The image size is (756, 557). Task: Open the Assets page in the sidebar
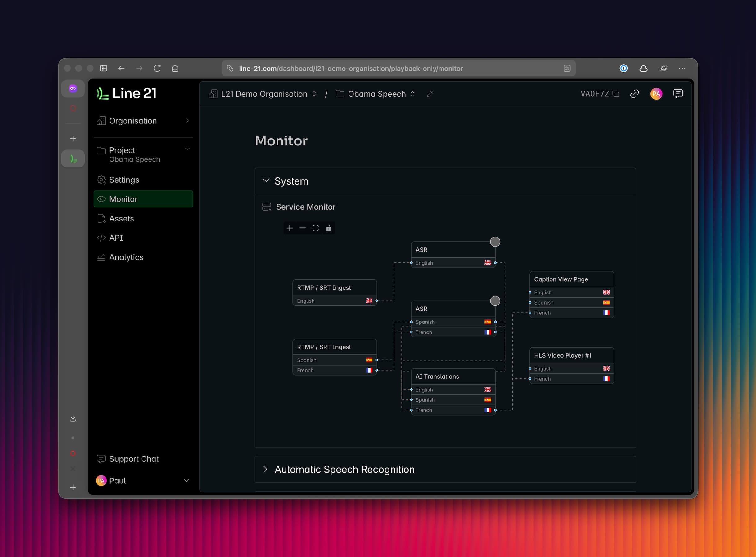click(x=121, y=218)
